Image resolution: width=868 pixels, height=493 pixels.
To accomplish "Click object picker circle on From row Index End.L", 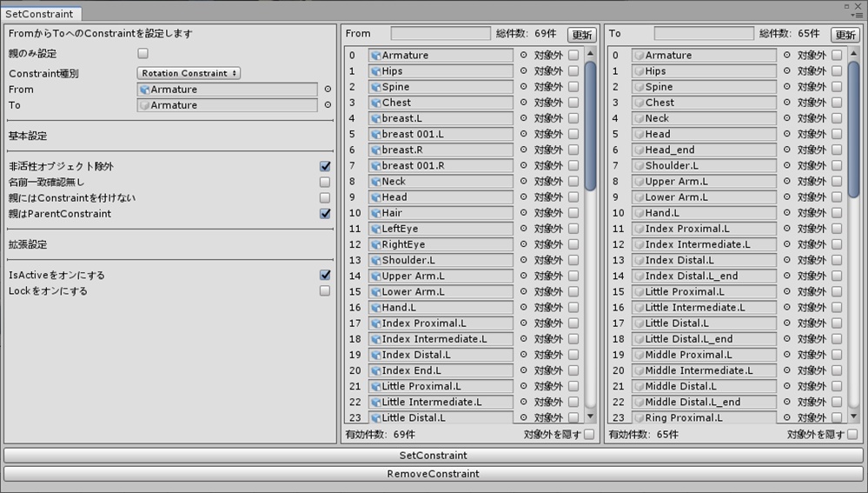I will point(524,370).
